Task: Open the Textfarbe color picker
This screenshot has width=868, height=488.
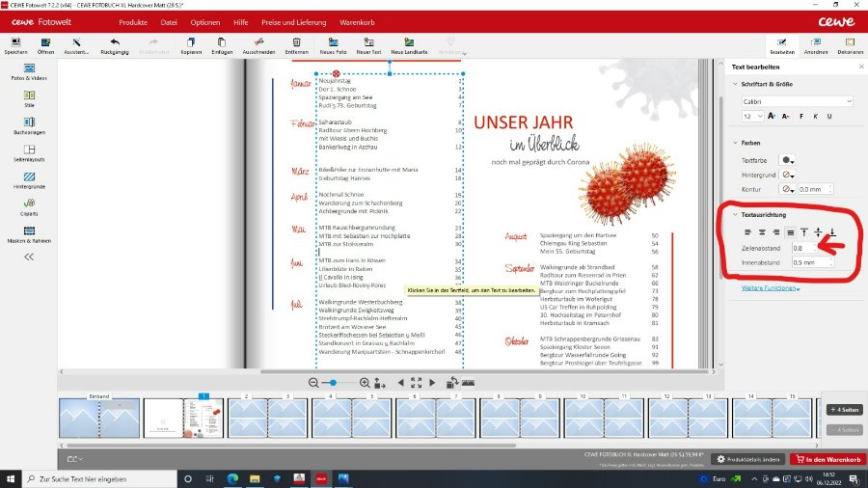Action: tap(788, 160)
